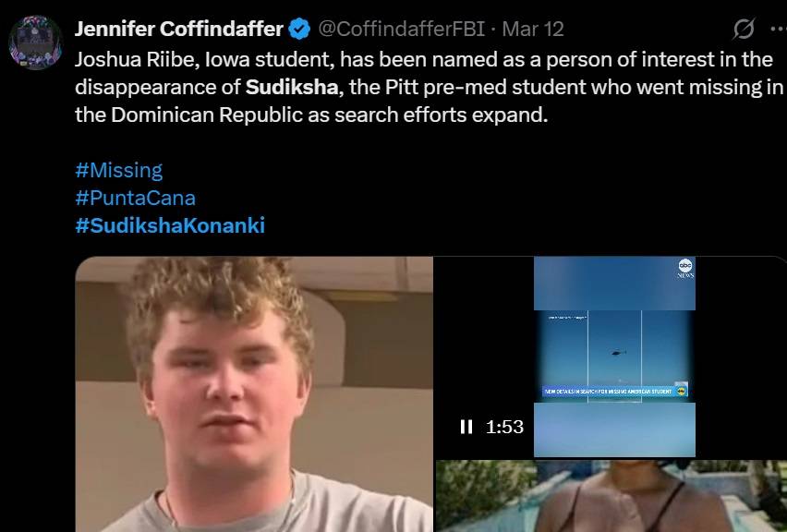The height and width of the screenshot is (532, 787).
Task: Open the poolside photo at bottom right
Action: coord(611,496)
